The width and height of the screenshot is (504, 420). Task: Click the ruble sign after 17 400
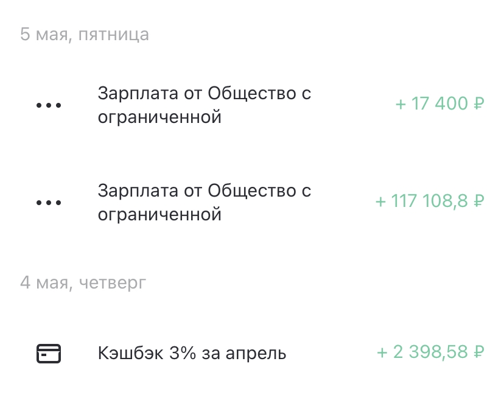478,104
